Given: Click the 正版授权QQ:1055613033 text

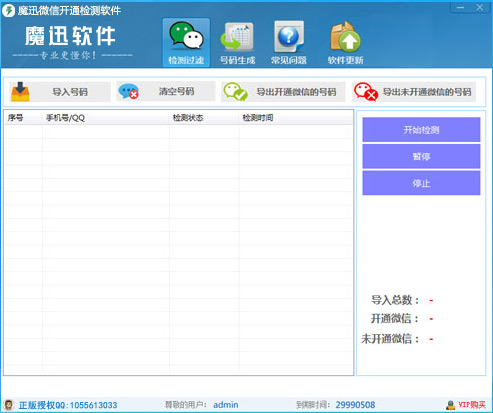Looking at the screenshot, I should click(68, 405).
